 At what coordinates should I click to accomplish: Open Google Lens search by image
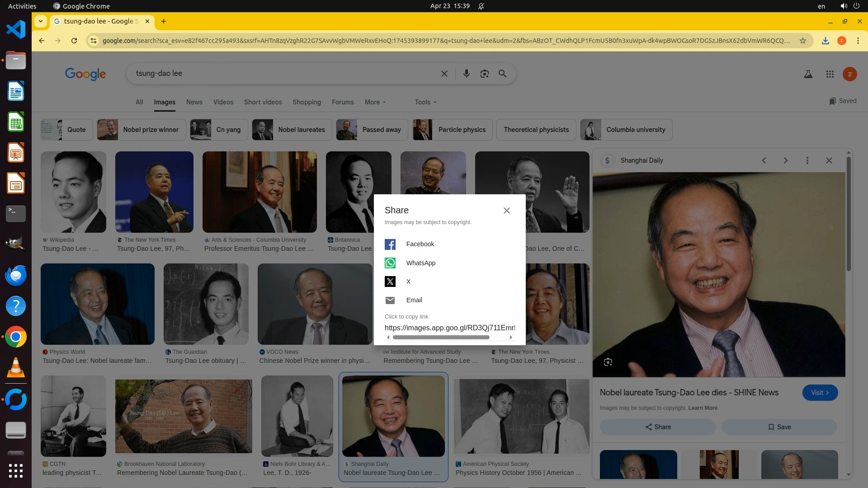[484, 74]
